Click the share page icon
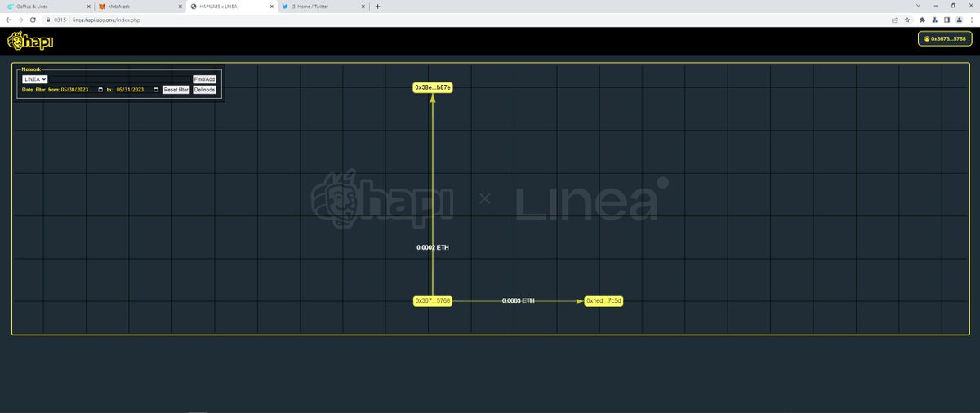Screen dimensions: 980x413 point(896,20)
